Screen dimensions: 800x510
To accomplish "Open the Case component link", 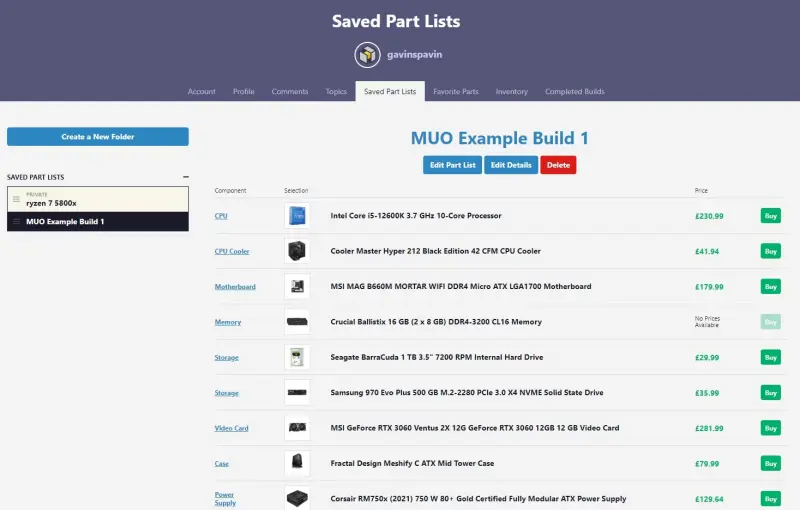I will 221,464.
